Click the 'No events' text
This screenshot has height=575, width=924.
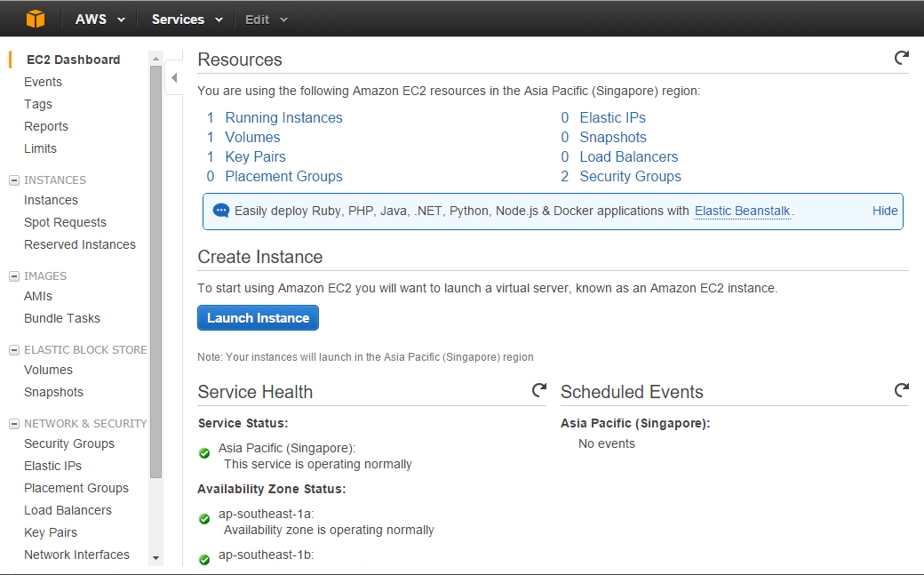[x=606, y=444]
